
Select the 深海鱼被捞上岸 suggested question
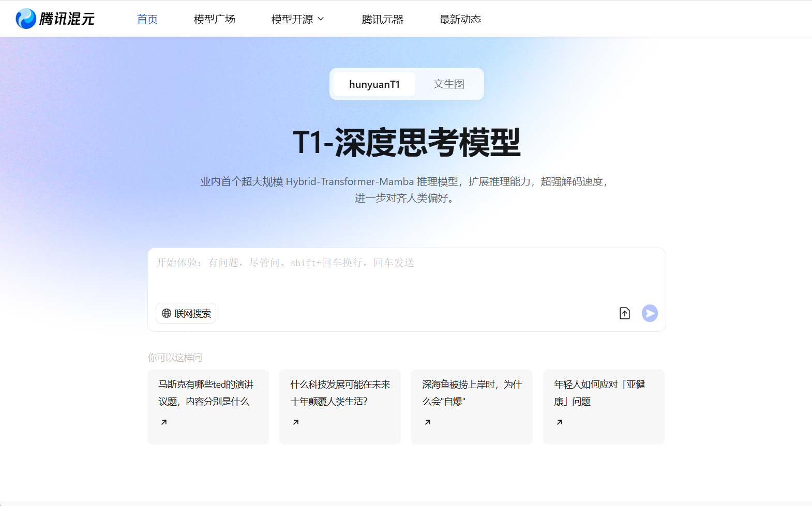(x=471, y=393)
